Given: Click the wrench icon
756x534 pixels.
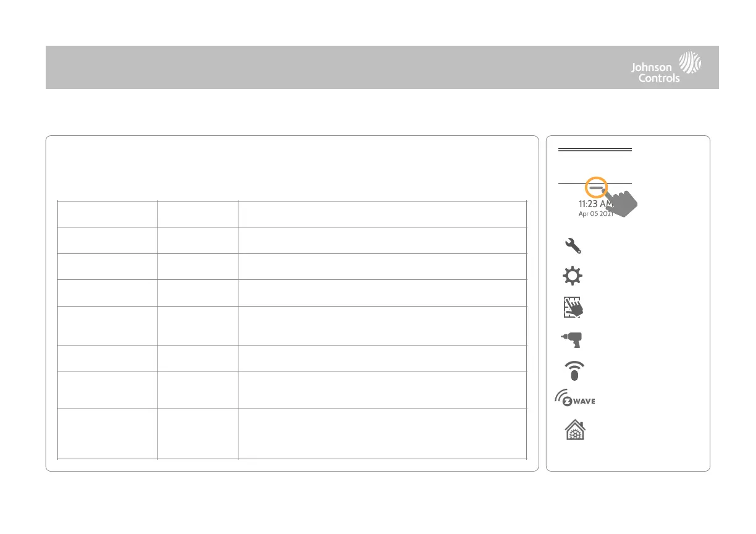Looking at the screenshot, I should [574, 247].
